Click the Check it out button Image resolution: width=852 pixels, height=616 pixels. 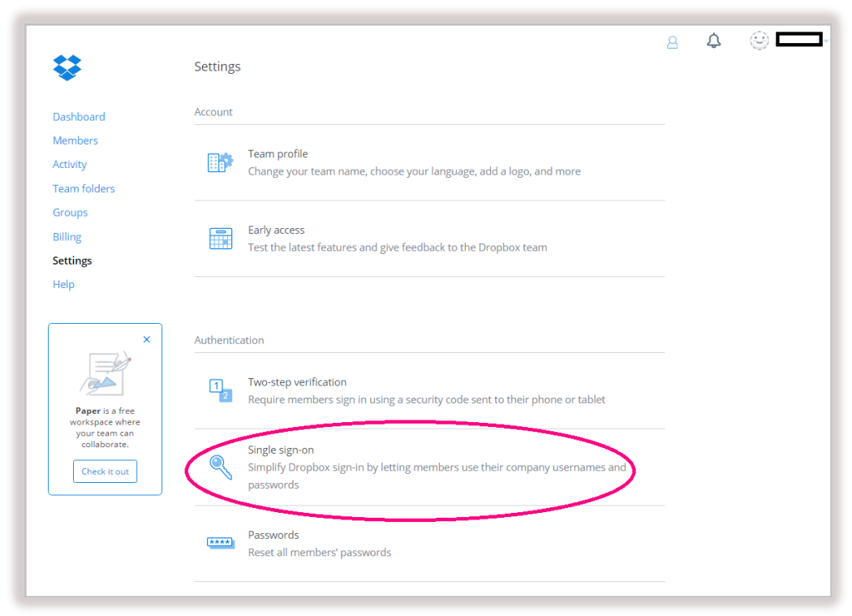[x=105, y=472]
